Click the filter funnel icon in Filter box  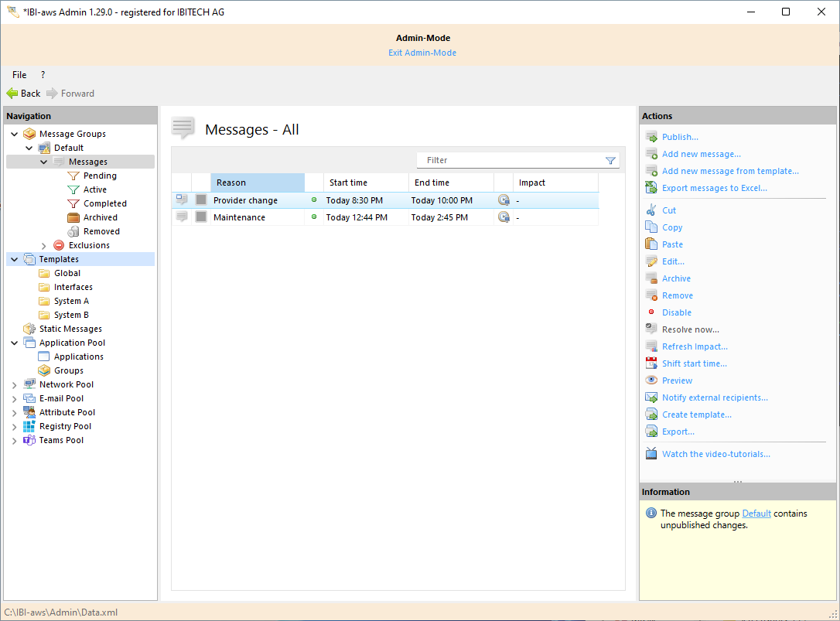pos(610,161)
